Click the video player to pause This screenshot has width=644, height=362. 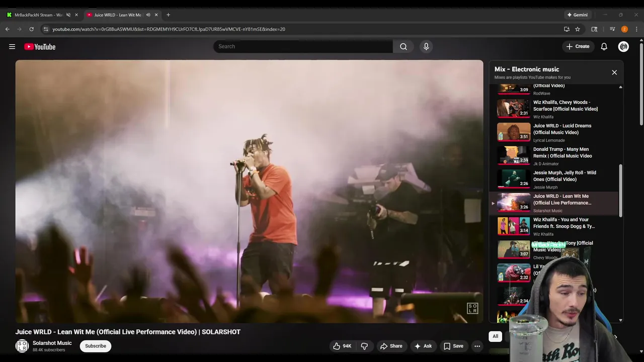click(x=249, y=192)
